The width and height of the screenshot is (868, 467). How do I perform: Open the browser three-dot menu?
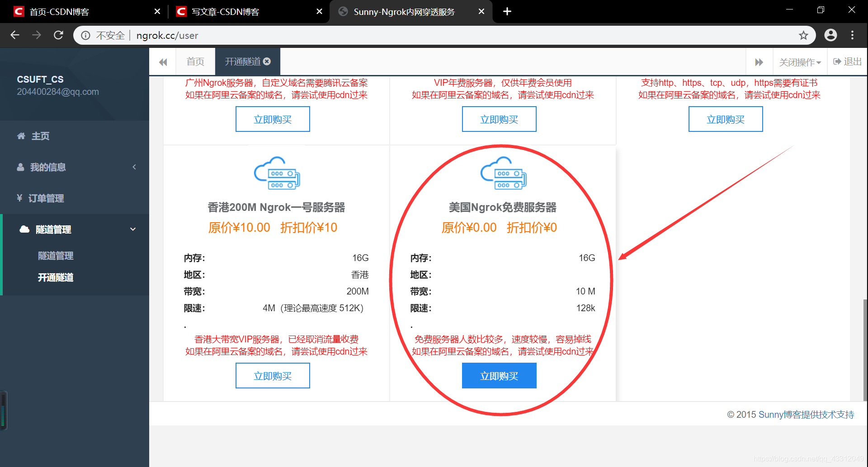852,35
